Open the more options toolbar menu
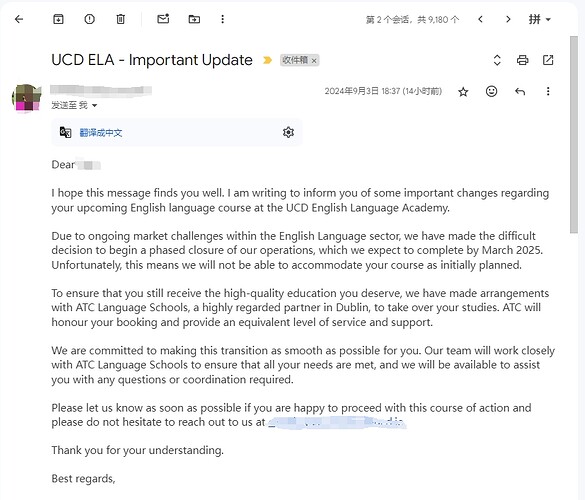This screenshot has width=585, height=500. coord(222,19)
